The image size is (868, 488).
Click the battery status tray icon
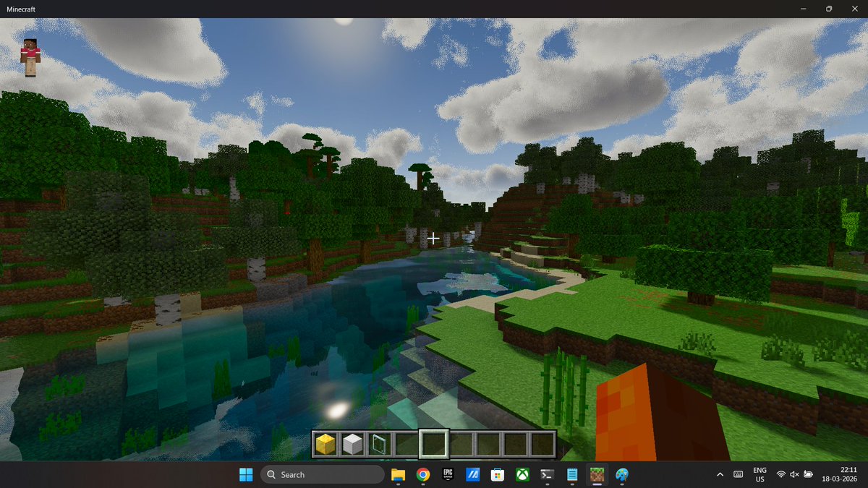809,474
